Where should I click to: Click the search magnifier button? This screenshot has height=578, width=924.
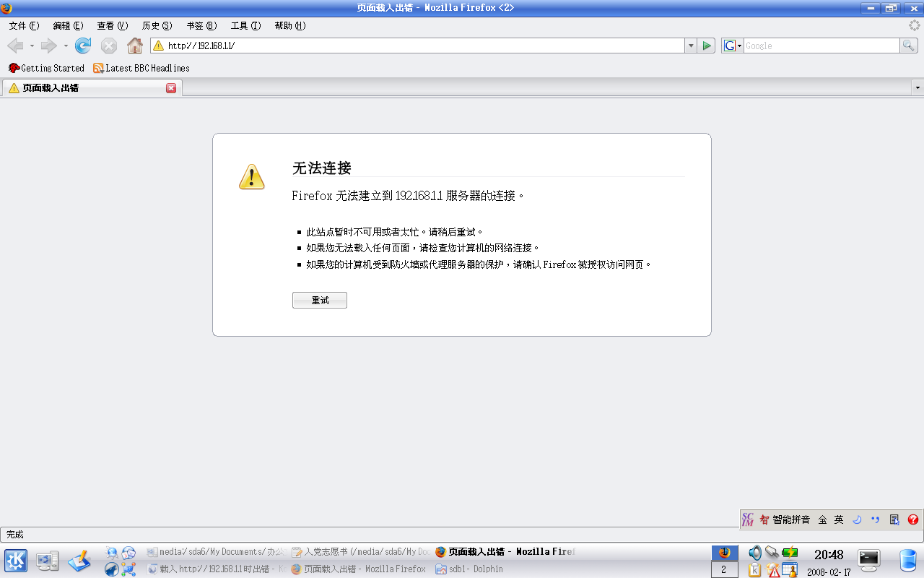(909, 46)
